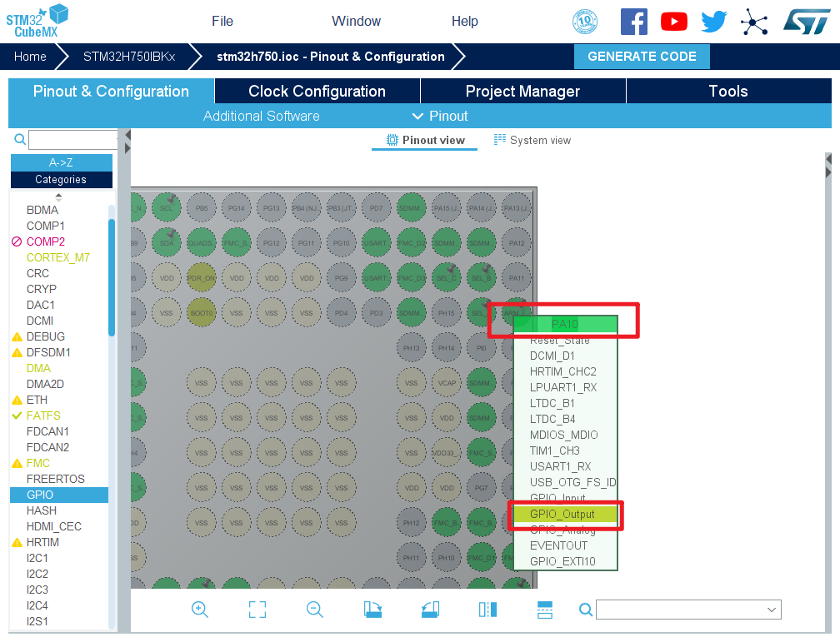Switch peripheral list to Categories view
The height and width of the screenshot is (642, 840).
(61, 179)
